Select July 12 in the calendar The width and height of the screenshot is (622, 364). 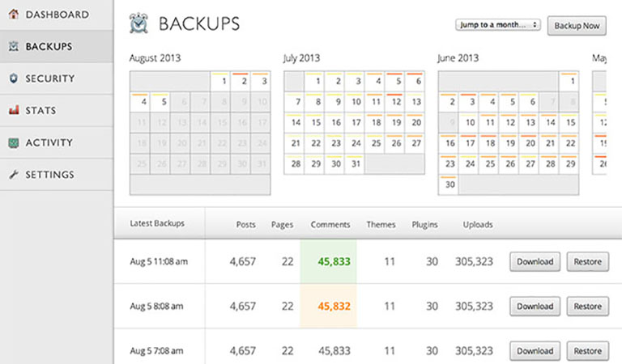394,102
